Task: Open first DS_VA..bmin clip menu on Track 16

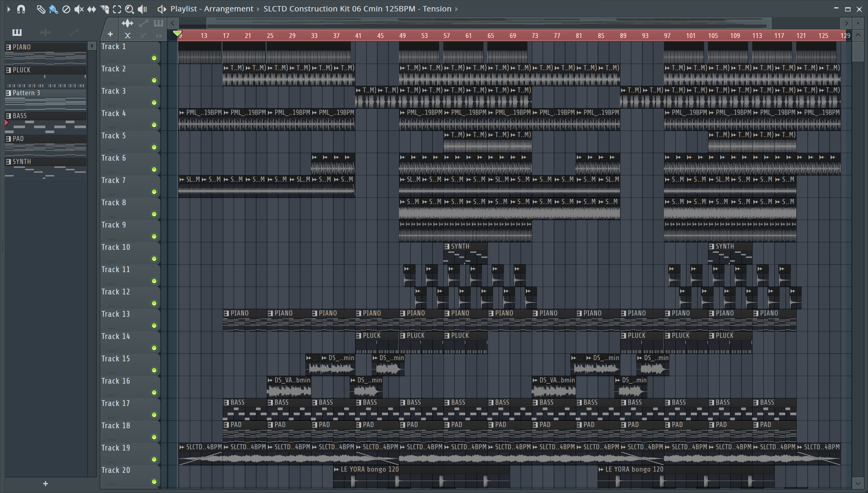Action: [270, 380]
